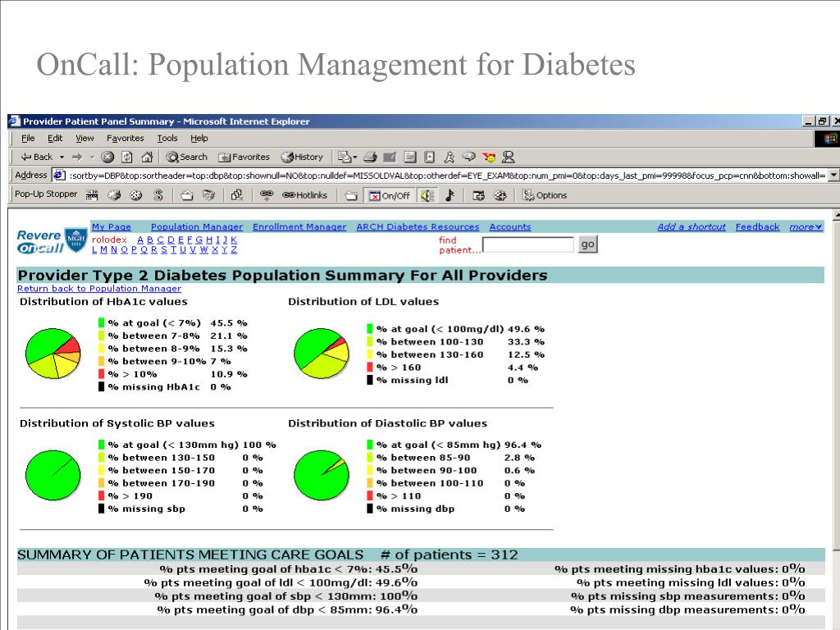Click the page icon in the Address bar
The width and height of the screenshot is (840, 630).
click(x=59, y=176)
